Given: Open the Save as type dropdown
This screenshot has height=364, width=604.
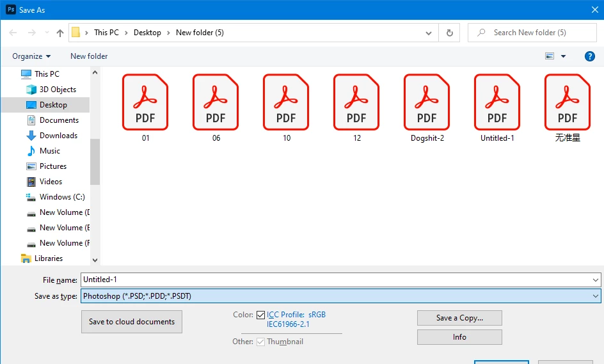Looking at the screenshot, I should tap(341, 296).
